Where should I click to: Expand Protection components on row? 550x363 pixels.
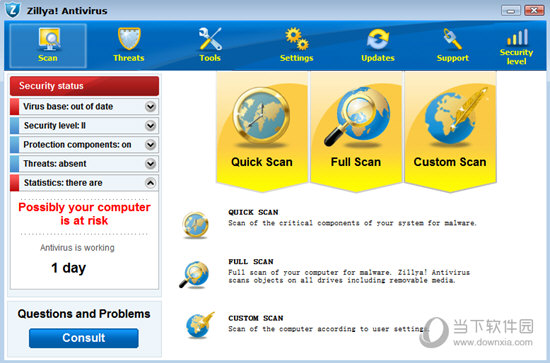click(150, 144)
